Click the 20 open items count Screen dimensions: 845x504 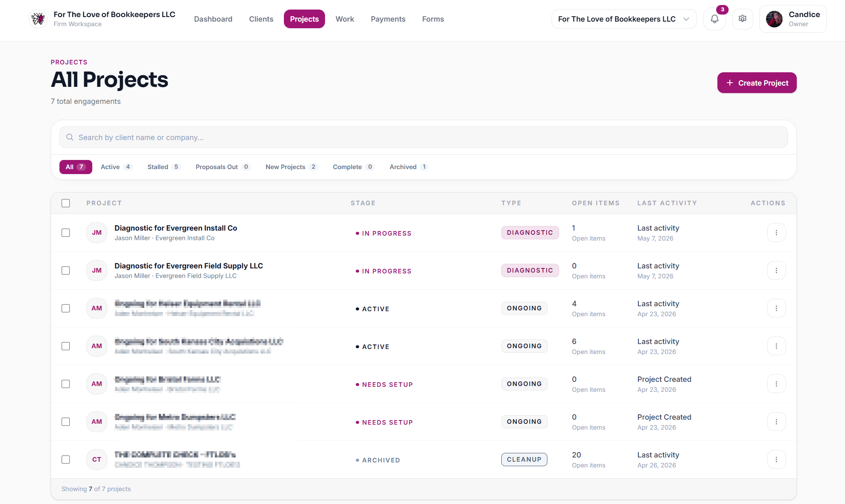(x=576, y=455)
